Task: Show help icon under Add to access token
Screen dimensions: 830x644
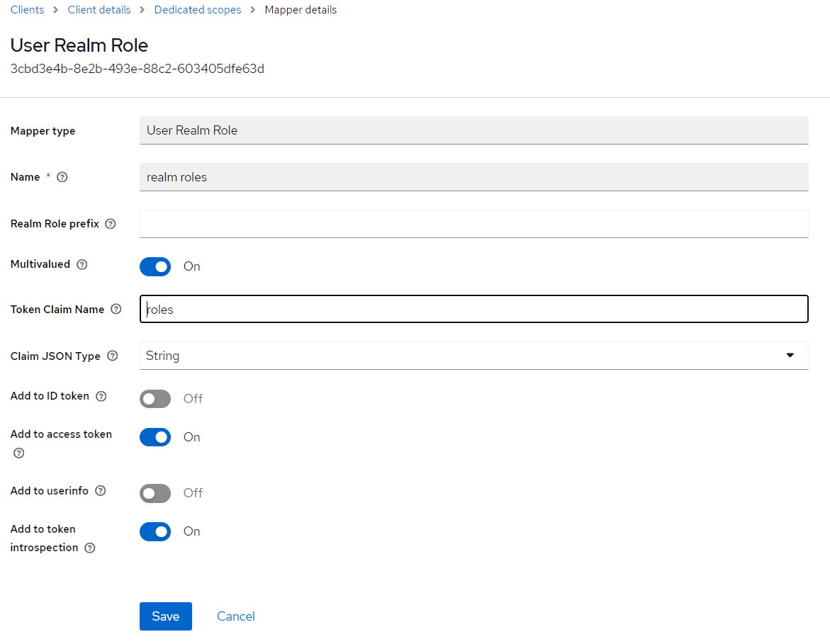Action: [x=19, y=453]
